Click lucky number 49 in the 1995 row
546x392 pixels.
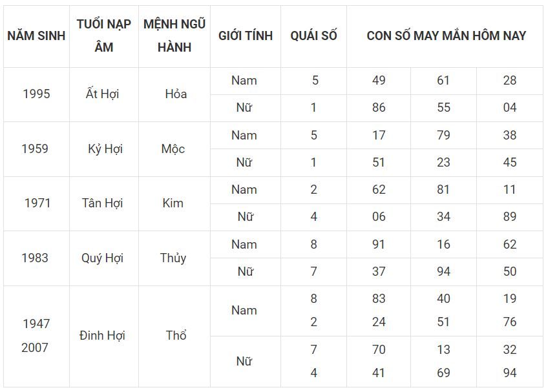click(379, 81)
